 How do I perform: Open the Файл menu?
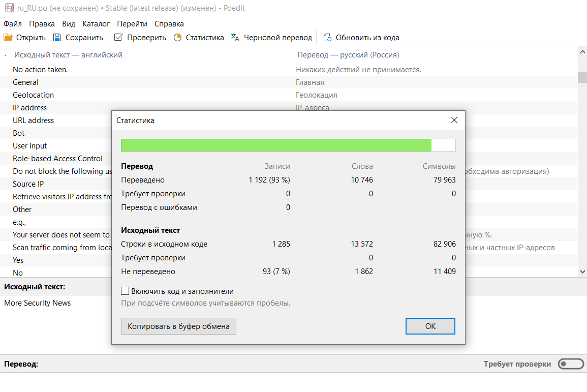[13, 23]
